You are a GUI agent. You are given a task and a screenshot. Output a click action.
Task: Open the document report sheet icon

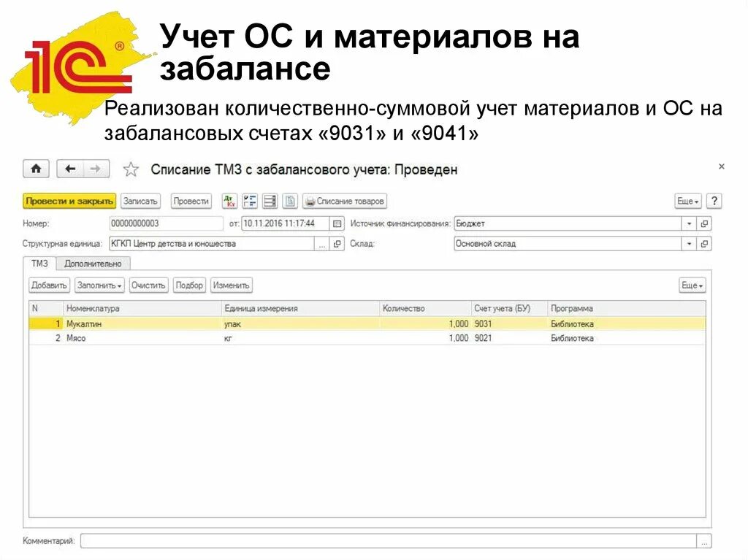(289, 202)
